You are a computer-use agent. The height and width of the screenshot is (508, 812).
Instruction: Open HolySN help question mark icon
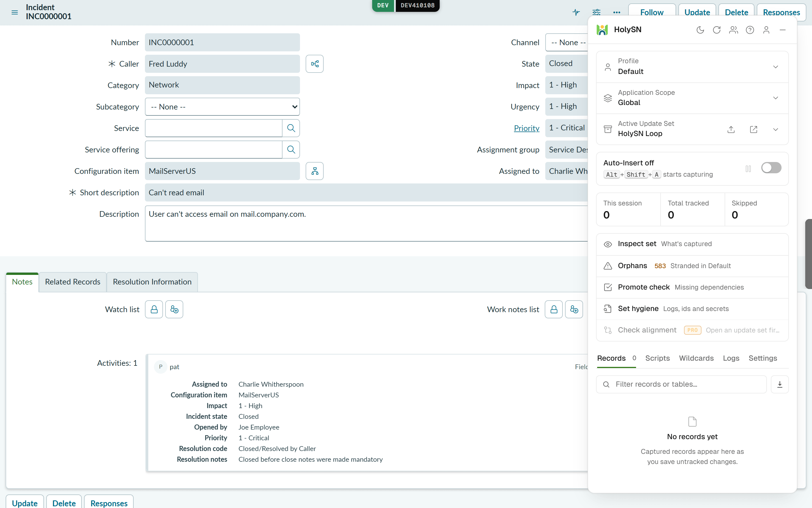[750, 30]
